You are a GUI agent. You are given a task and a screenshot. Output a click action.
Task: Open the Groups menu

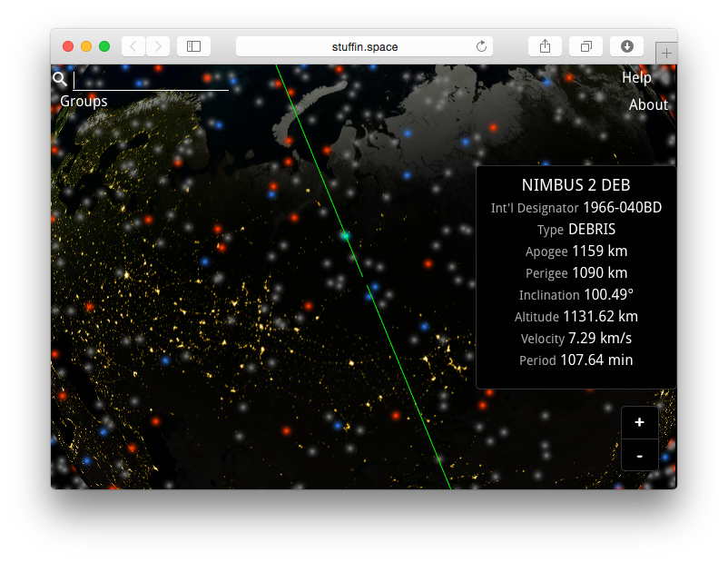(x=84, y=101)
